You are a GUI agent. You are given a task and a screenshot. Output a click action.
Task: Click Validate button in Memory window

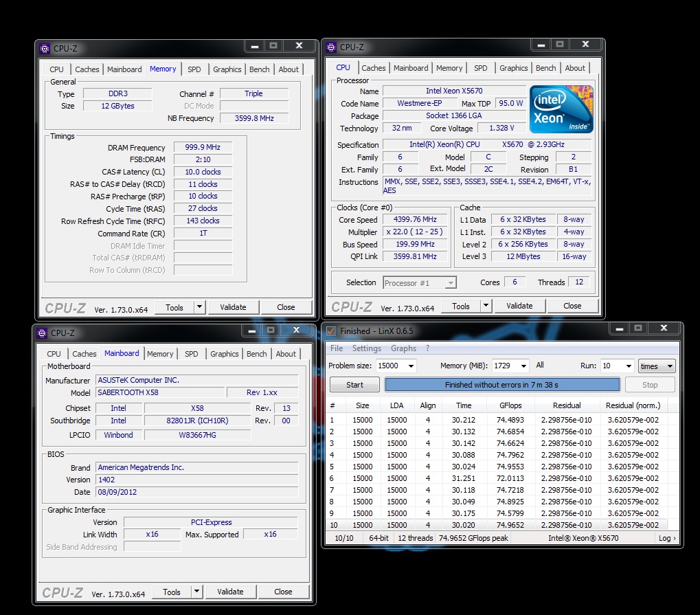coord(233,307)
